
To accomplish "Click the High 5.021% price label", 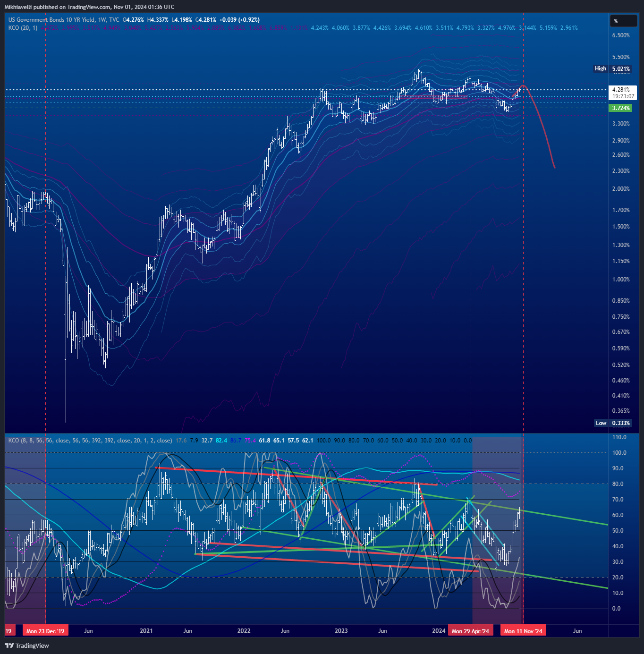I will click(613, 68).
